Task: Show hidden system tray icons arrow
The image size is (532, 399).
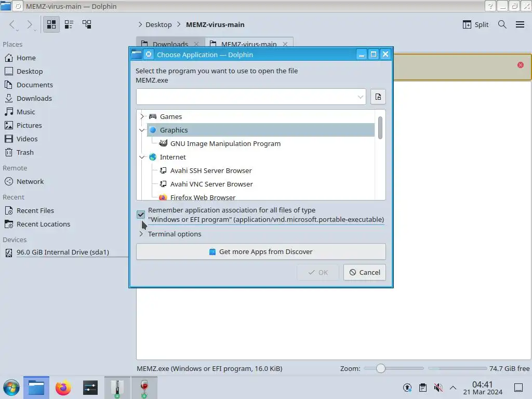Action: click(453, 388)
